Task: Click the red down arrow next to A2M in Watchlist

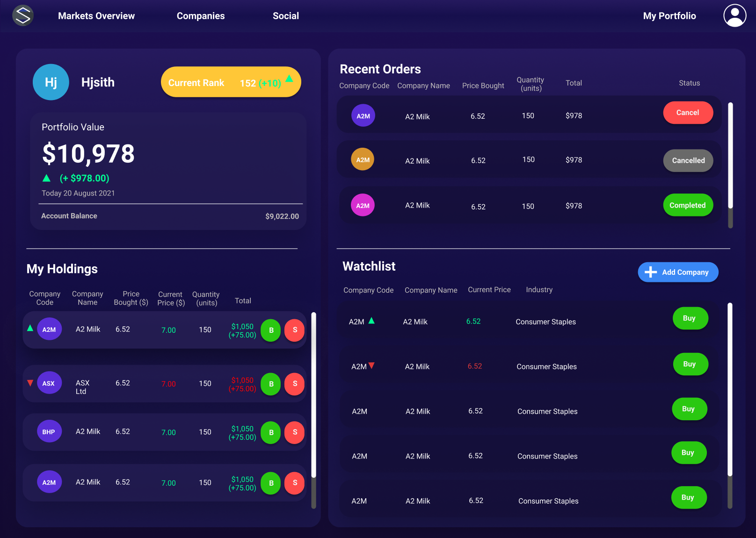Action: 371,366
